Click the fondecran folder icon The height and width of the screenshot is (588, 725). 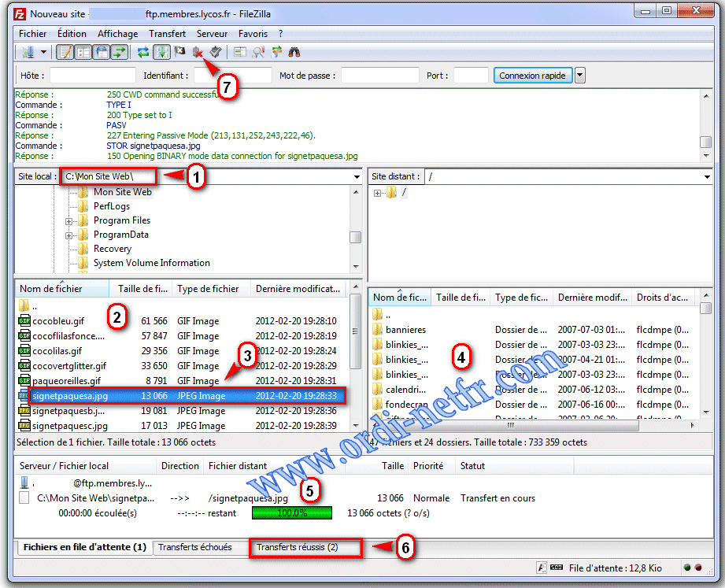378,405
